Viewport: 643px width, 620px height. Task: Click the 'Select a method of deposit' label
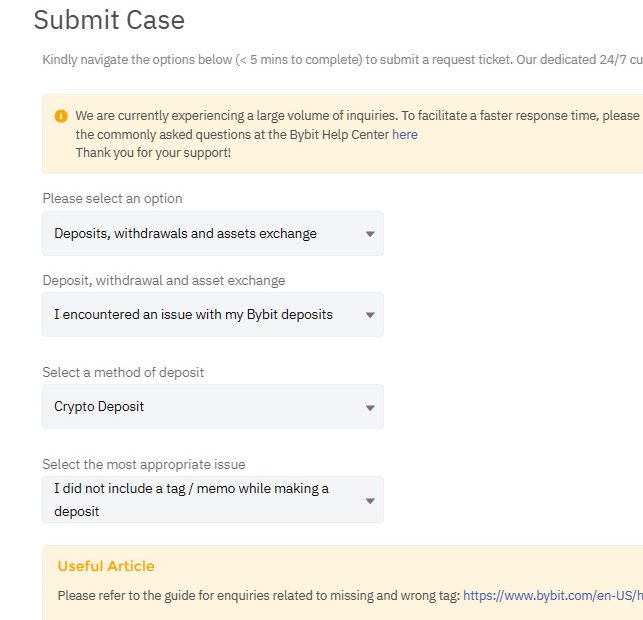[123, 372]
